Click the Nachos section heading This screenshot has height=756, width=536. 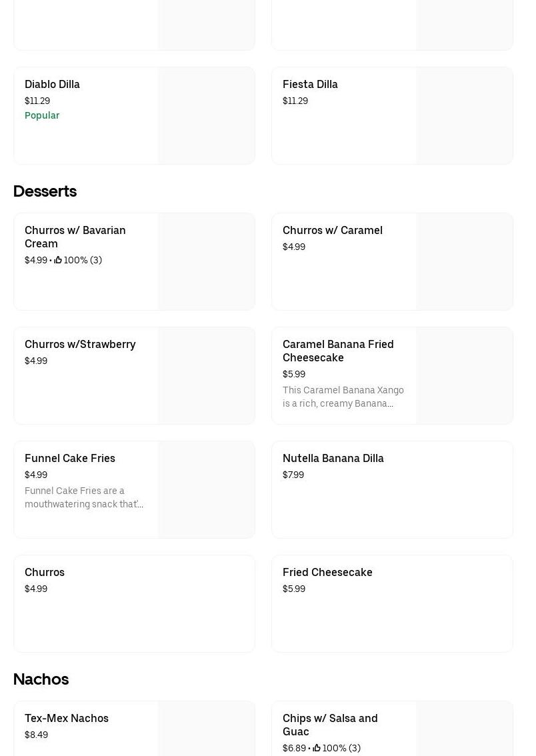click(41, 679)
